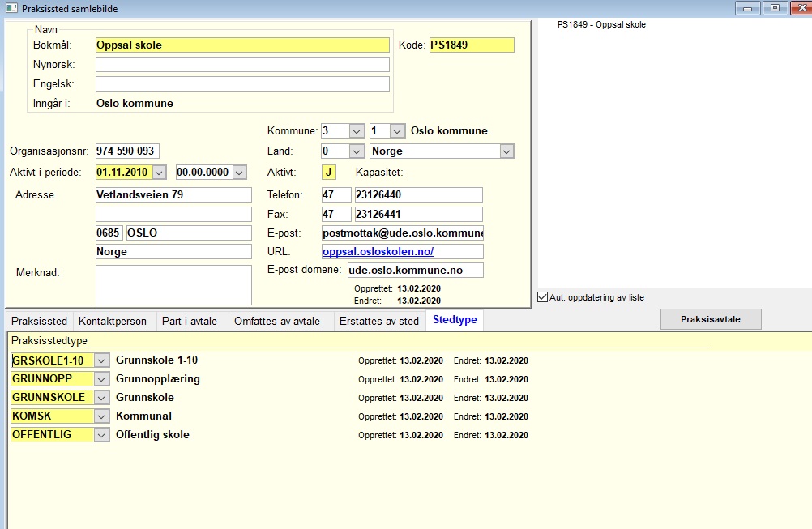Switch to the Praksissted tab
The image size is (812, 529).
coord(40,321)
